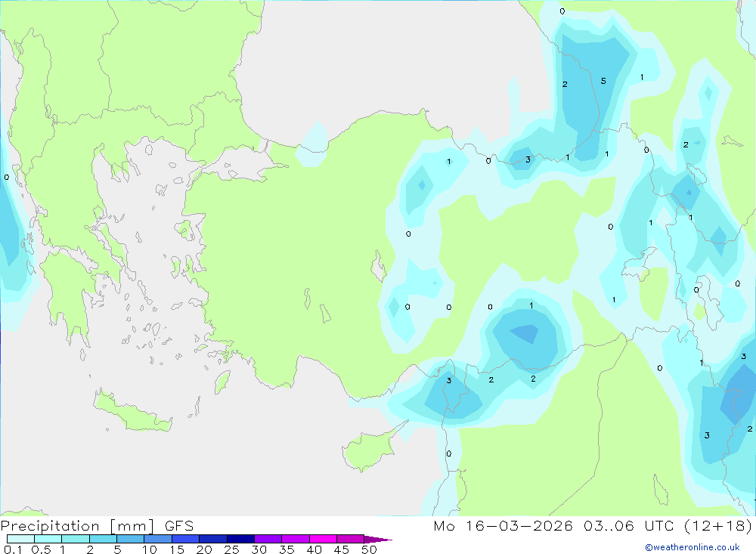Open the weatheronline.co.uk copyright link
This screenshot has width=756, height=554.
[692, 546]
